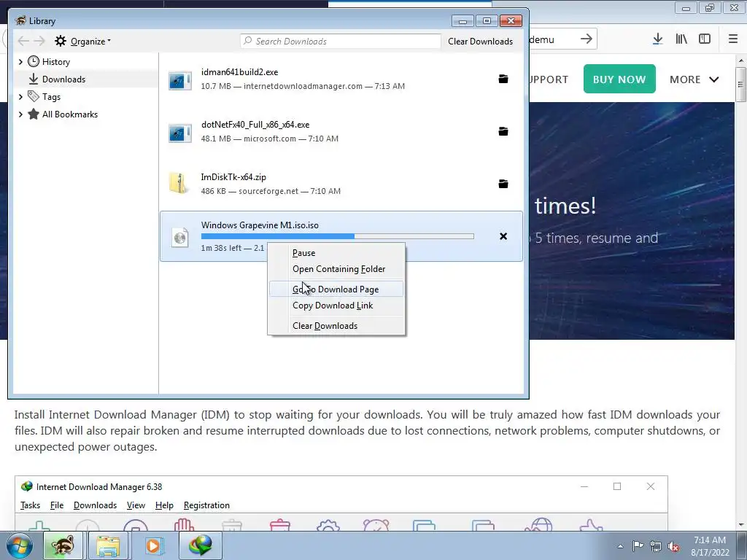Select the Windows Grapevine M1.iso.iso name
The image size is (747, 560).
pyautogui.click(x=260, y=225)
